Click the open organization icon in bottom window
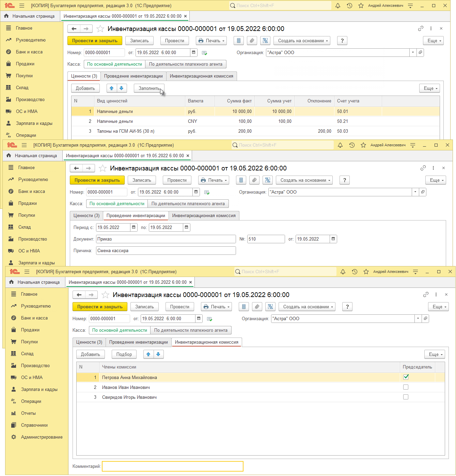The image size is (456, 476). point(425,318)
